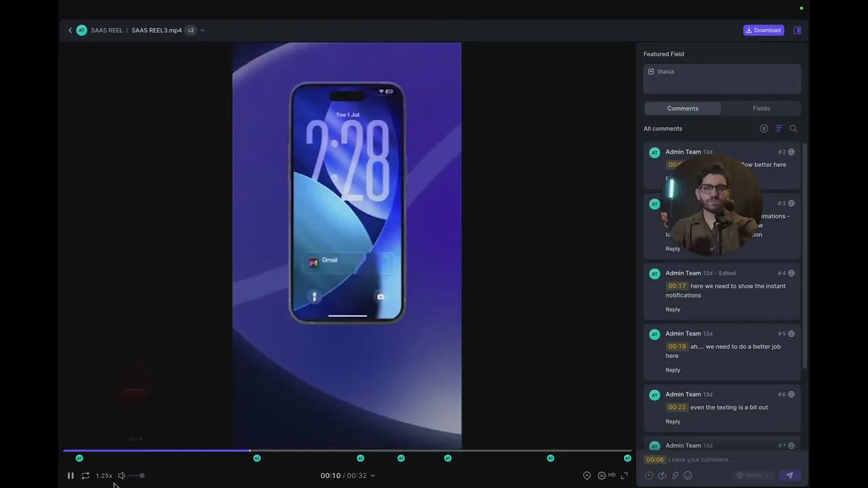Open the Public visibility dropdown
The width and height of the screenshot is (868, 488).
(x=753, y=476)
